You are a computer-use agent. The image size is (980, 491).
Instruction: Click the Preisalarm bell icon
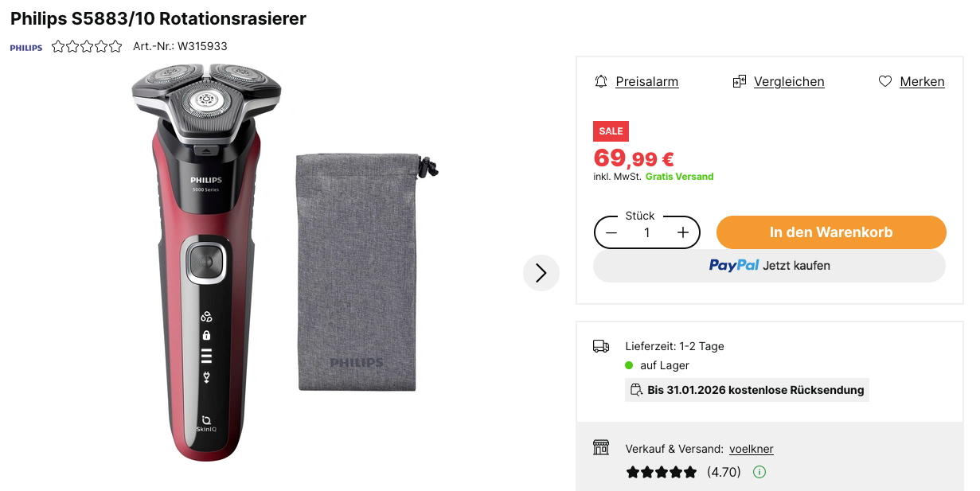click(601, 81)
